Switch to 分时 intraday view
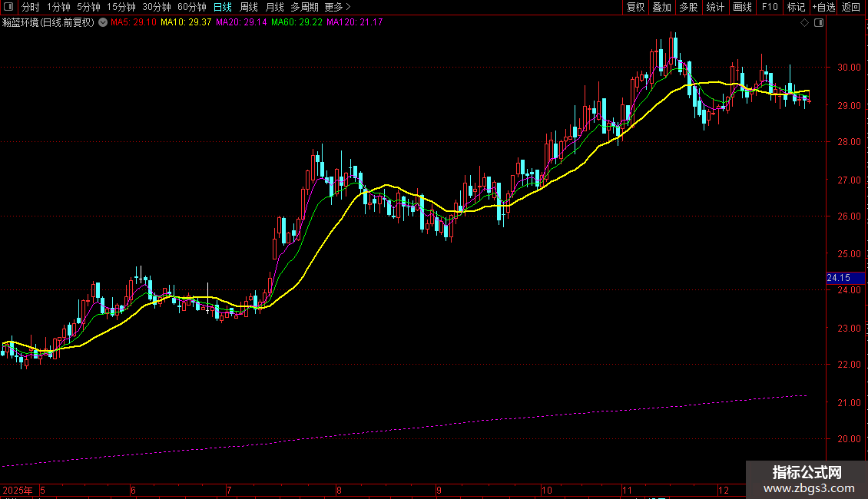The width and height of the screenshot is (868, 499). click(30, 7)
